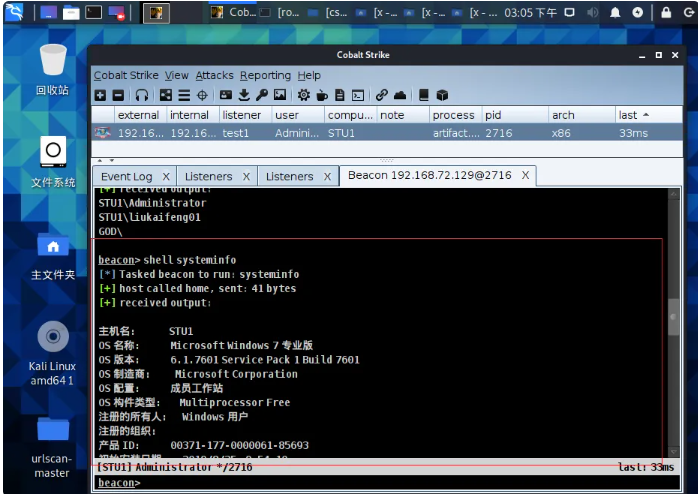Open file manager launcher in top panel
698x494 pixels.
point(71,12)
